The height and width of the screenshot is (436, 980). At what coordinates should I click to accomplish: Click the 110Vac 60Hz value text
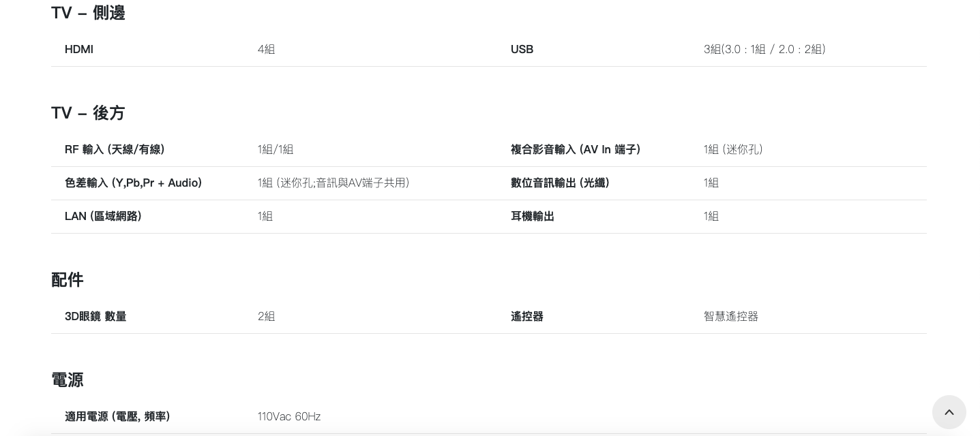(x=289, y=417)
